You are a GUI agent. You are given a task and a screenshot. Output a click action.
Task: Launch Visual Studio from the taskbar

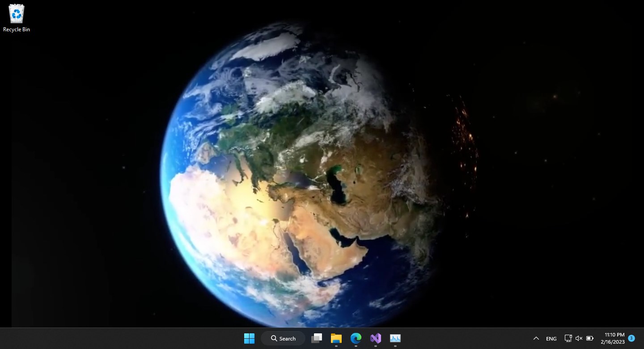pyautogui.click(x=375, y=338)
